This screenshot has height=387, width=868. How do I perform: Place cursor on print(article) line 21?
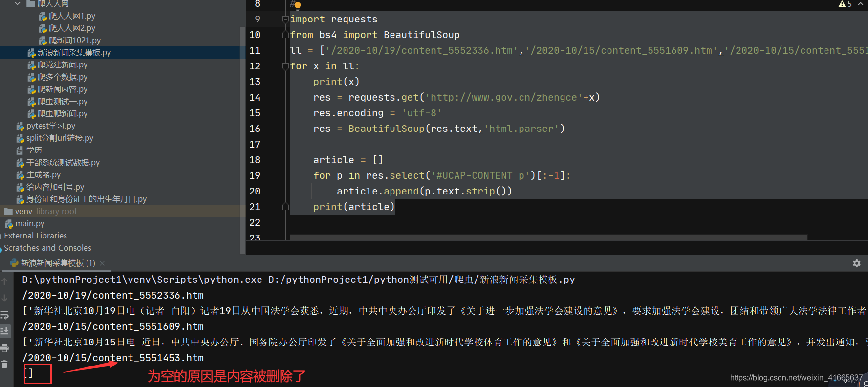tap(354, 207)
